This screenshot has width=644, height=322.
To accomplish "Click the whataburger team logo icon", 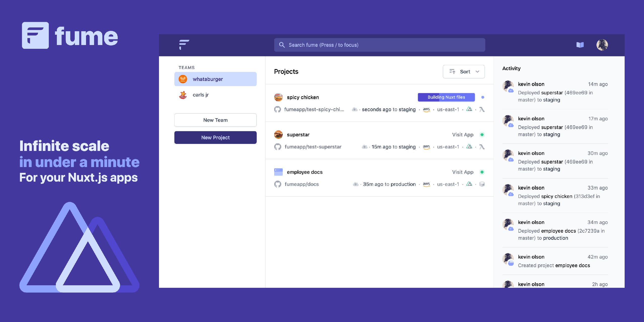I will [x=183, y=79].
